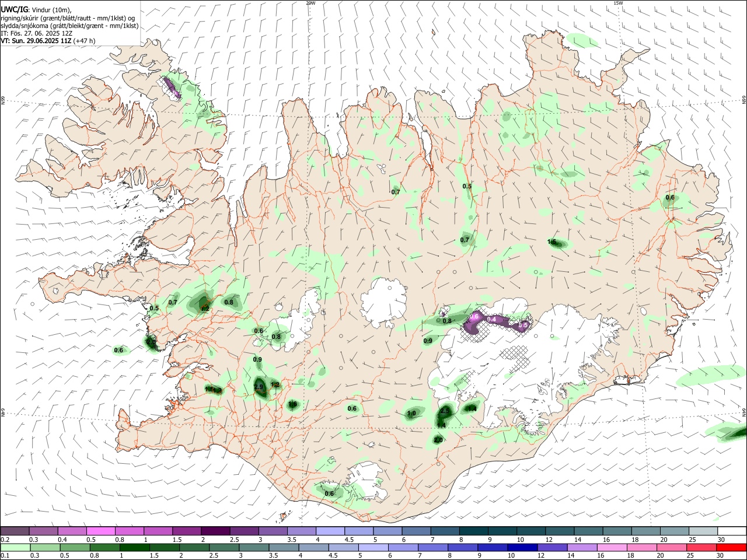Click the 2.9 rain value on the map
The image size is (747, 560).
coord(259,387)
